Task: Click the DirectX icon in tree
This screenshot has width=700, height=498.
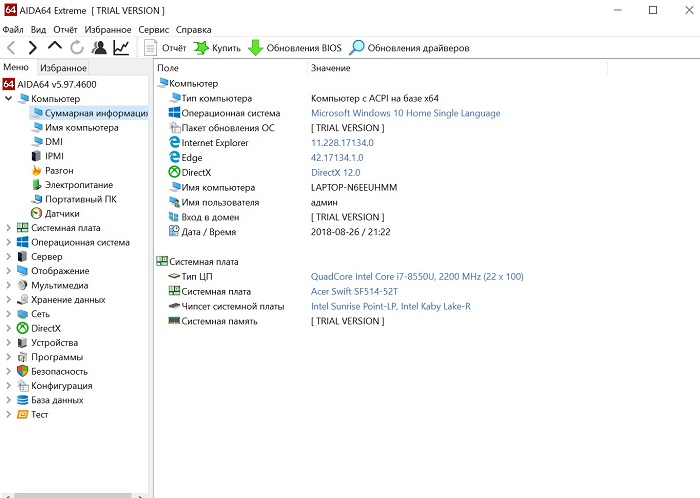Action: 22,328
